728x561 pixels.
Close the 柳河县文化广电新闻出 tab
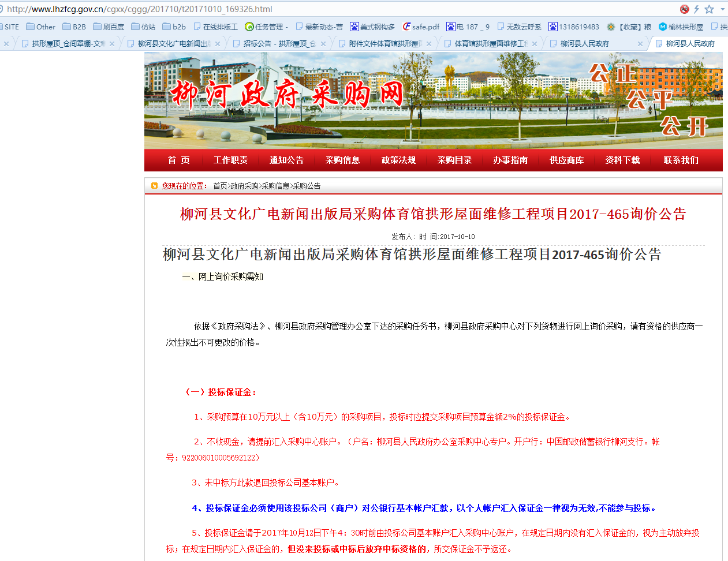218,44
